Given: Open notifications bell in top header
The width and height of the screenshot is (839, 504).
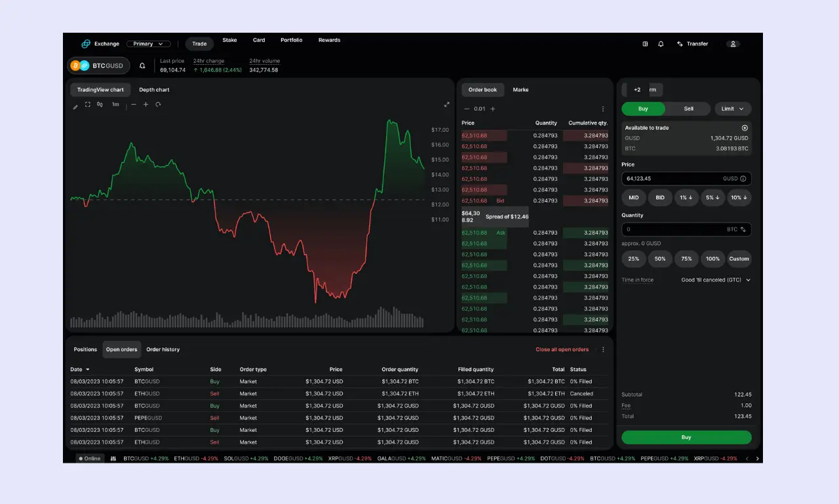Looking at the screenshot, I should point(661,44).
